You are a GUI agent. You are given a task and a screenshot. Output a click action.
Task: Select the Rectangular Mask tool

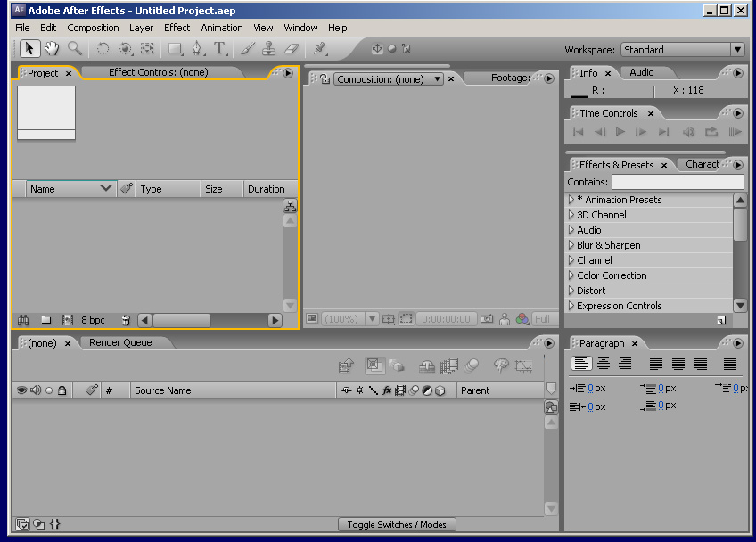175,49
